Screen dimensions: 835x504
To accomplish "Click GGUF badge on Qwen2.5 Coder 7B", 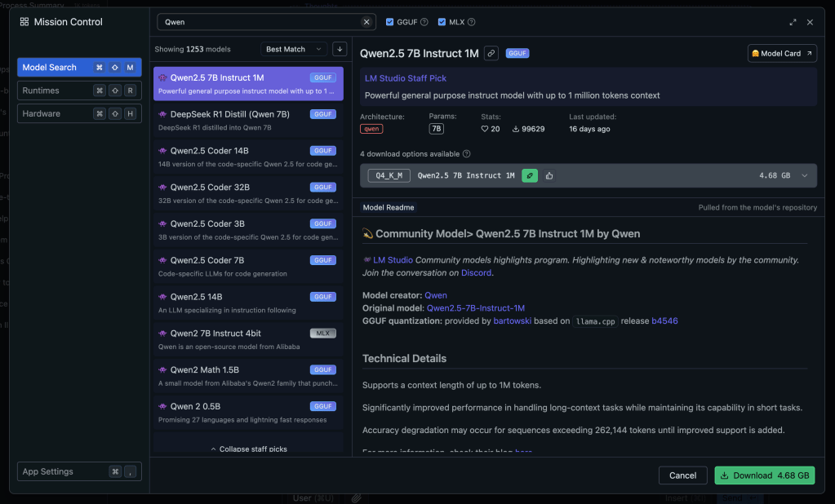I will tap(322, 260).
